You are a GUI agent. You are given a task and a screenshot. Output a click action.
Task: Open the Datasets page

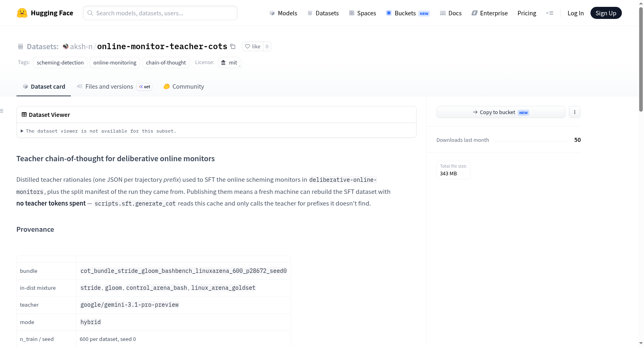(x=323, y=13)
